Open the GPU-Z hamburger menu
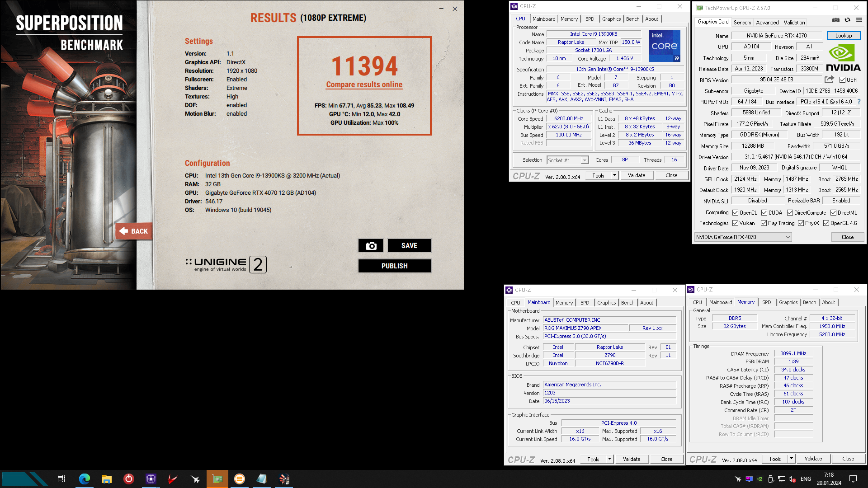Screen dimensions: 868x488 (x=859, y=20)
